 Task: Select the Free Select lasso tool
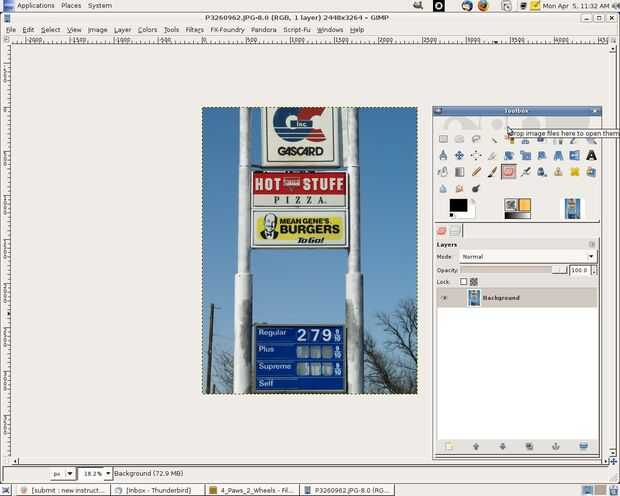click(x=476, y=139)
